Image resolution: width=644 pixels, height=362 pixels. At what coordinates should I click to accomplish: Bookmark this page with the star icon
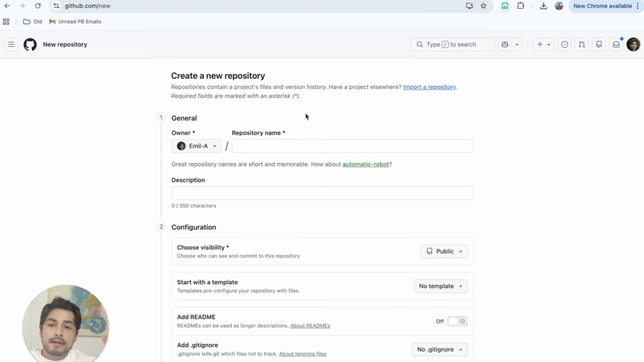(x=483, y=6)
